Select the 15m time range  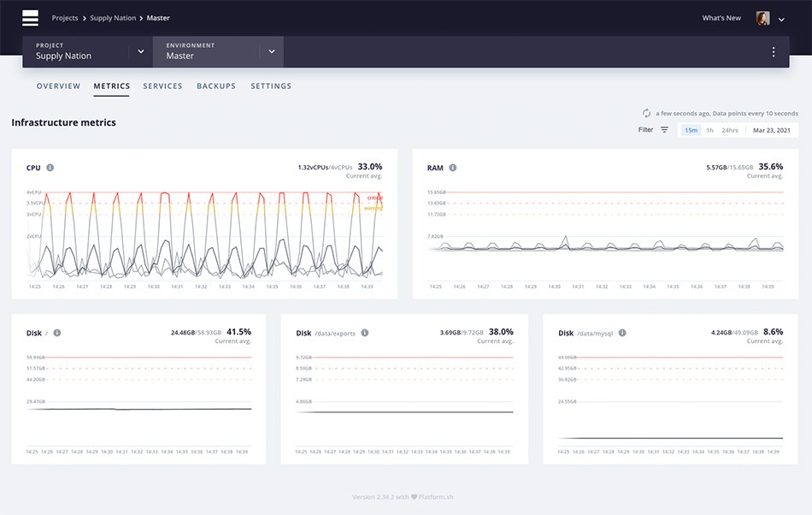pyautogui.click(x=691, y=130)
